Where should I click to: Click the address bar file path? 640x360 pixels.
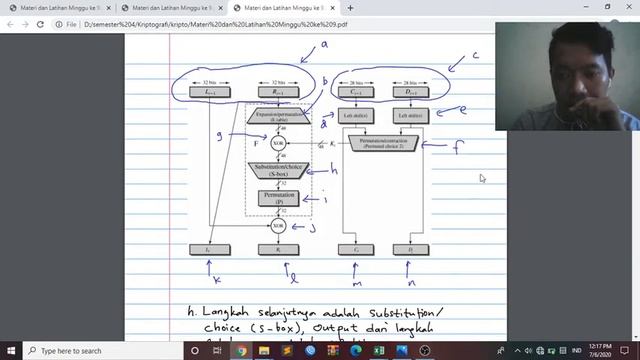(216, 24)
